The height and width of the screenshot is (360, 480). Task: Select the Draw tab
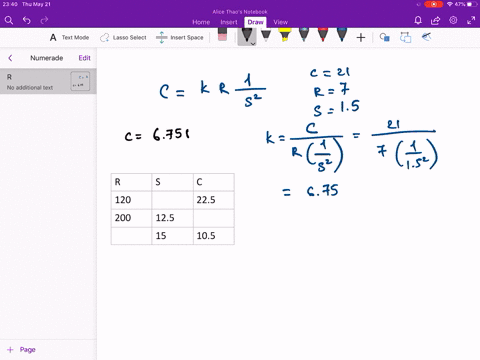pos(255,22)
